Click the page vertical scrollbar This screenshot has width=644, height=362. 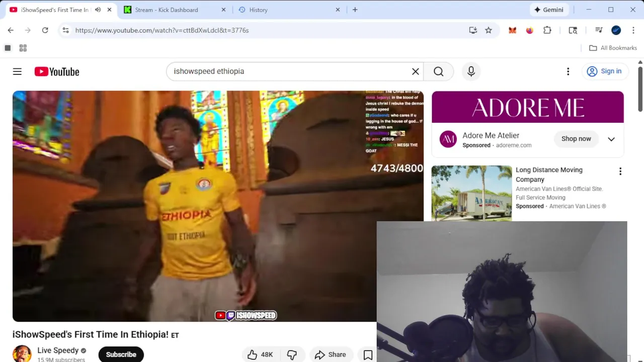640,88
